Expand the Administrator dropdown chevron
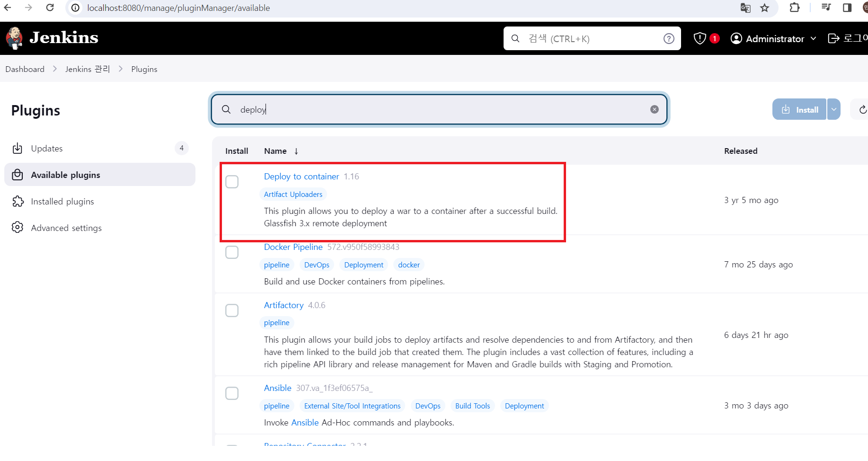The width and height of the screenshot is (868, 461). 813,38
